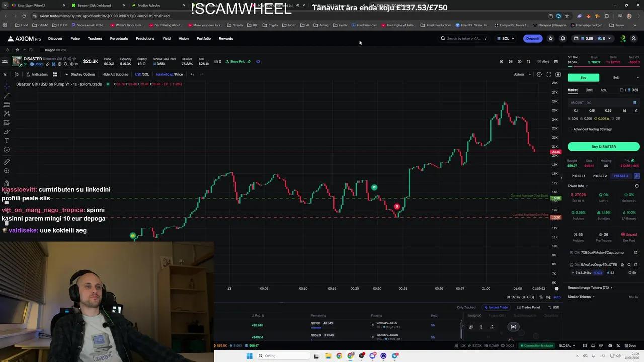Screen dimensions: 644x362
Task: Open the watchlist star icon in header
Action: [551, 38]
